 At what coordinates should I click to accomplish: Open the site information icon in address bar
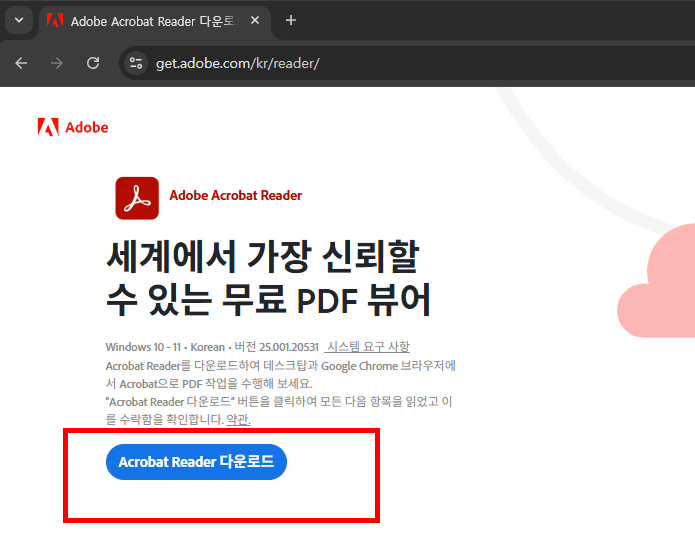[x=136, y=63]
